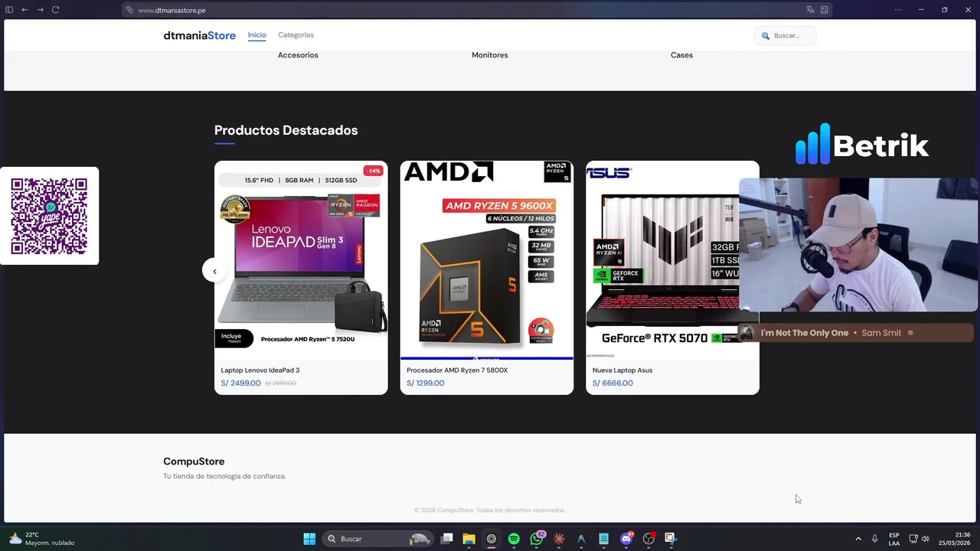980x551 pixels.
Task: Toggle the browser sidebar panel icon
Action: pyautogui.click(x=9, y=10)
